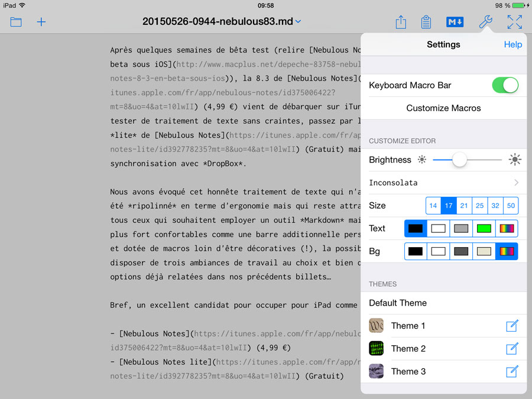532x399 pixels.
Task: Tap the macplus.net URL in editor
Action: pos(268,64)
